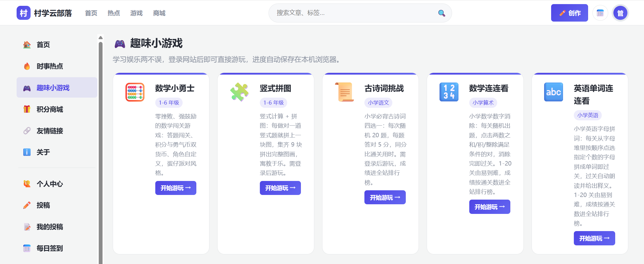Click the scroll icon of 古诗词挑战
Viewport: 644px width, 264px height.
coord(344,92)
